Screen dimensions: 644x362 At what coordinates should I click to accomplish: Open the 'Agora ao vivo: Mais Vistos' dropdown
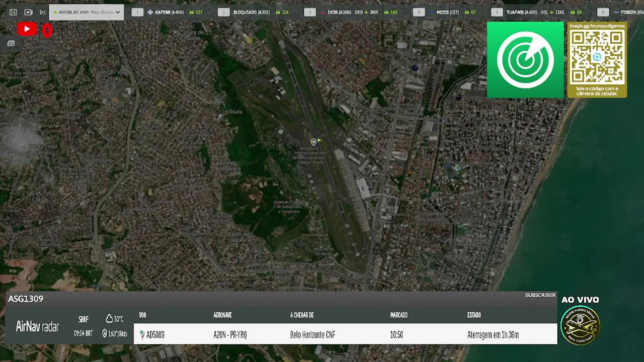click(87, 12)
